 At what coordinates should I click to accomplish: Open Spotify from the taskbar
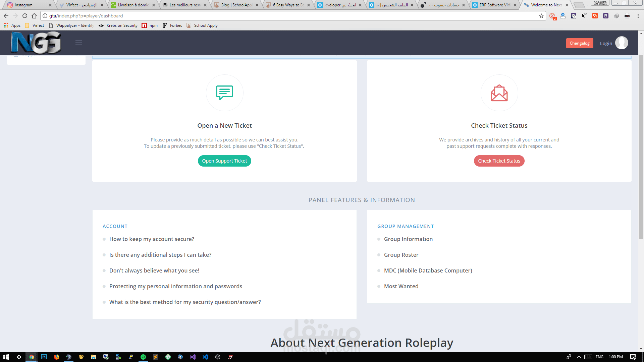[143, 357]
